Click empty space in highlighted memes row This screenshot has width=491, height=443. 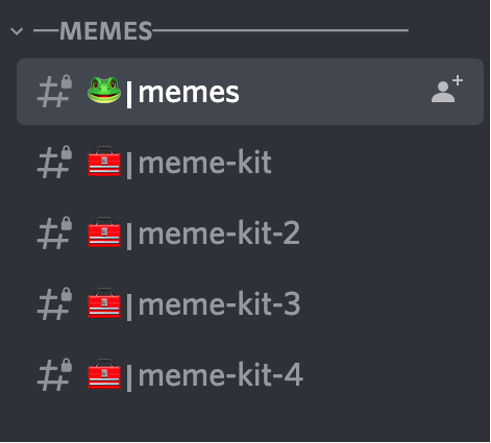[333, 92]
